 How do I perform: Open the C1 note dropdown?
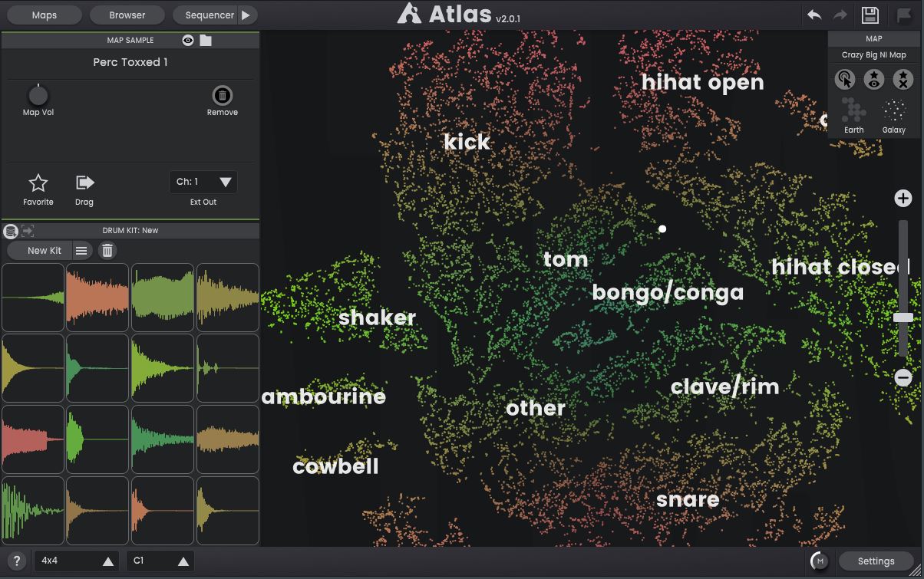160,561
